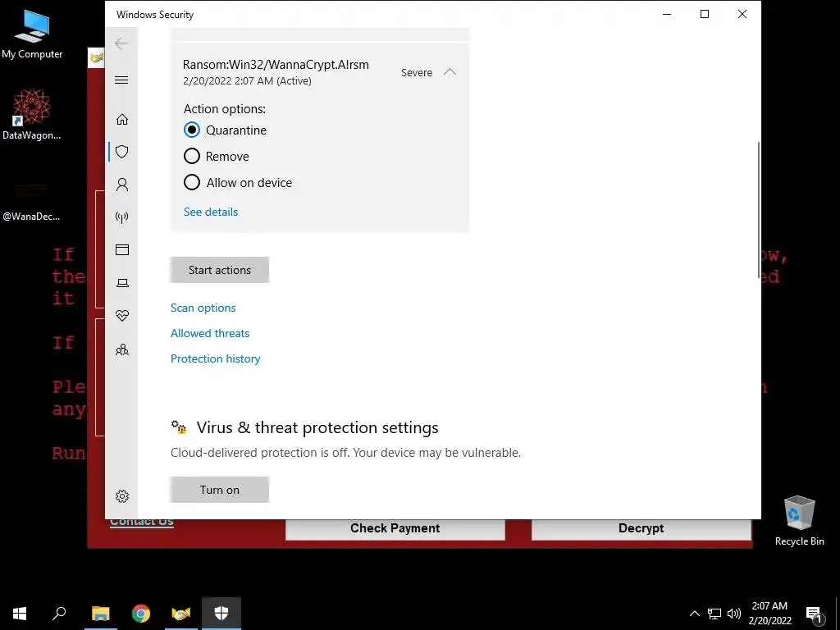
Task: Open File Explorer from taskbar
Action: (x=100, y=614)
